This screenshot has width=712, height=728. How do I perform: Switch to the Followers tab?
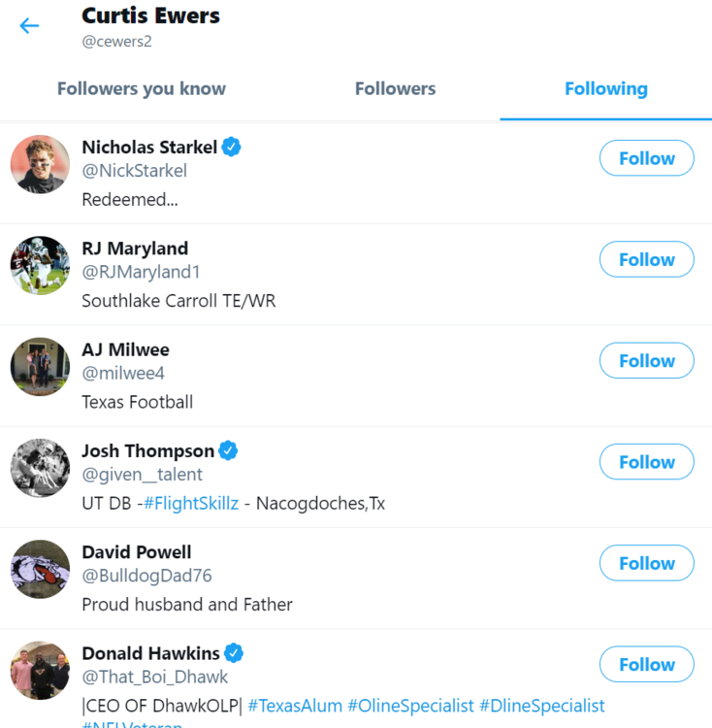tap(395, 89)
